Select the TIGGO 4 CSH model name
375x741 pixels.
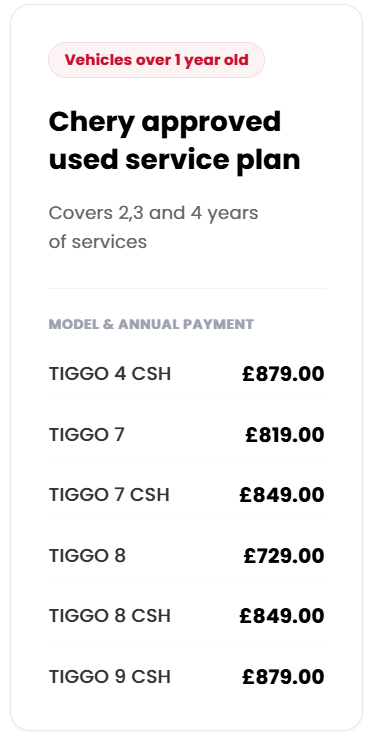point(110,374)
